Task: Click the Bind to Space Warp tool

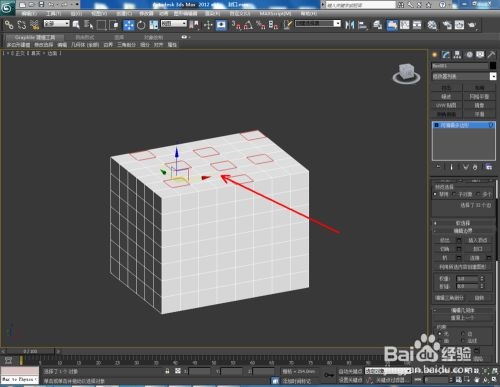Action: [x=34, y=25]
